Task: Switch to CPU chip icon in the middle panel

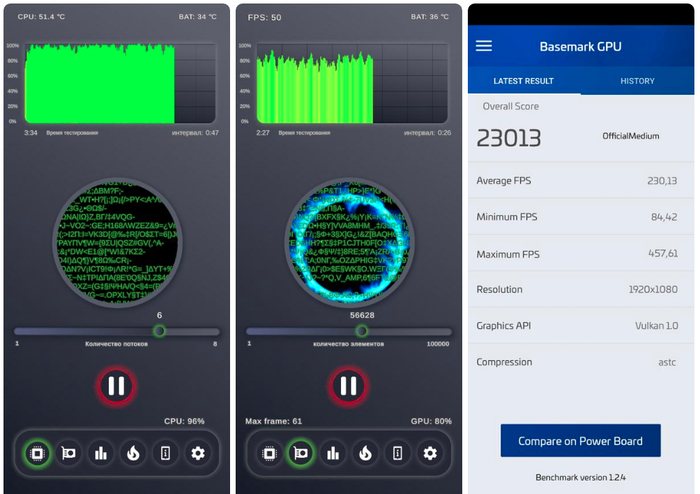Action: point(269,453)
